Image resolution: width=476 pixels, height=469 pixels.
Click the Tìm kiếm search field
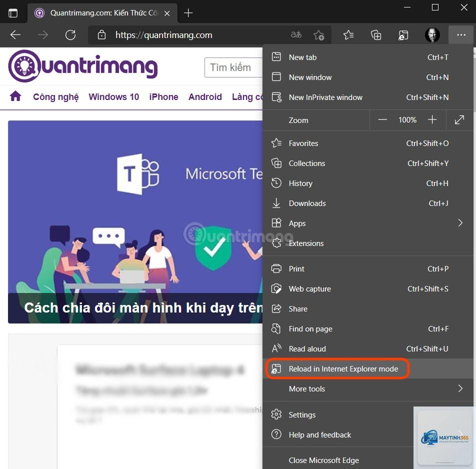tap(234, 67)
